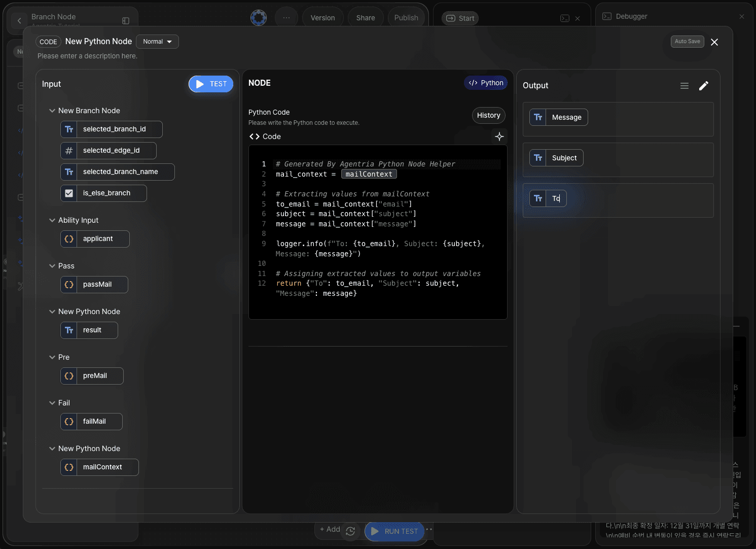The image size is (756, 549).
Task: Run the node with the TEST button
Action: pos(211,84)
